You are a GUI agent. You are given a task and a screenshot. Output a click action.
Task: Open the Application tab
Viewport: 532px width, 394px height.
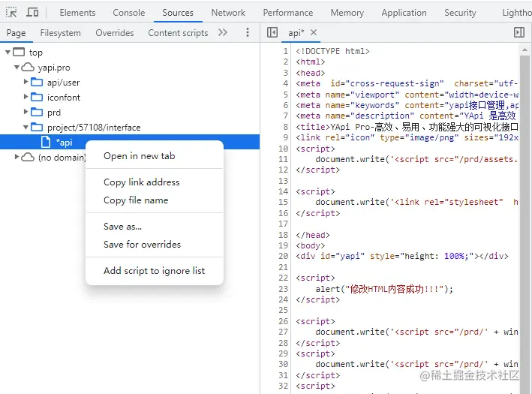pos(404,13)
